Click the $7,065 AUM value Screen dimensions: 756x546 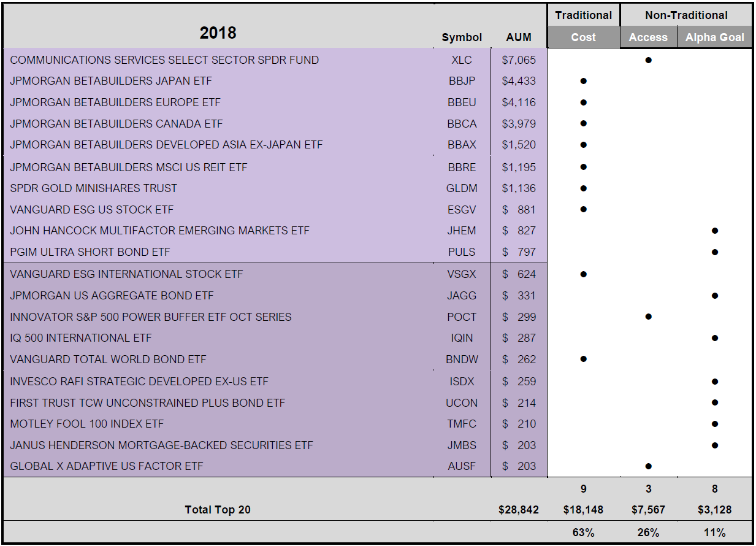point(519,60)
